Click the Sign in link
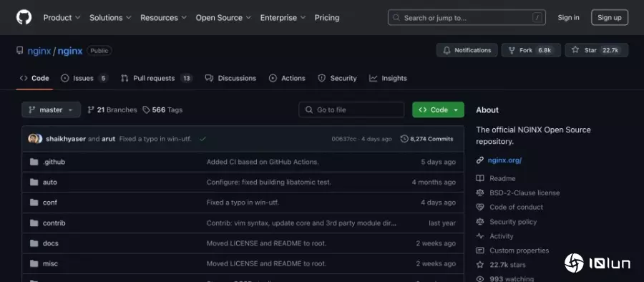The width and height of the screenshot is (644, 282). (x=568, y=18)
